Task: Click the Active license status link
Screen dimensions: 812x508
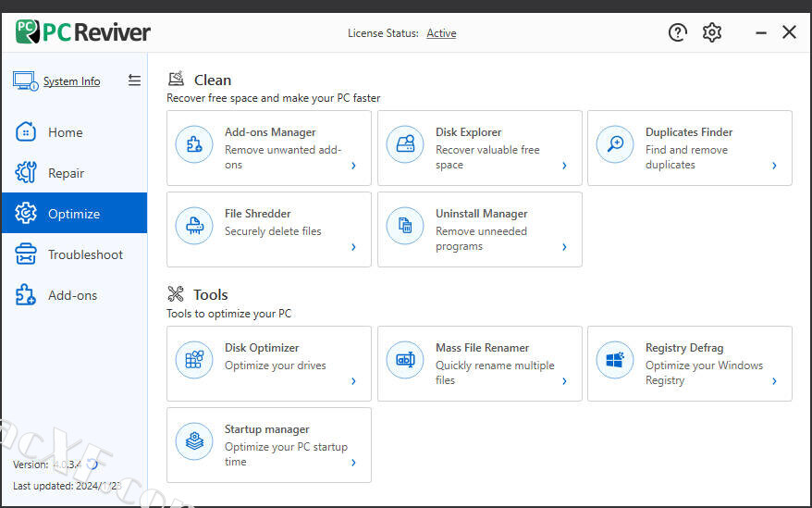Action: pos(441,33)
